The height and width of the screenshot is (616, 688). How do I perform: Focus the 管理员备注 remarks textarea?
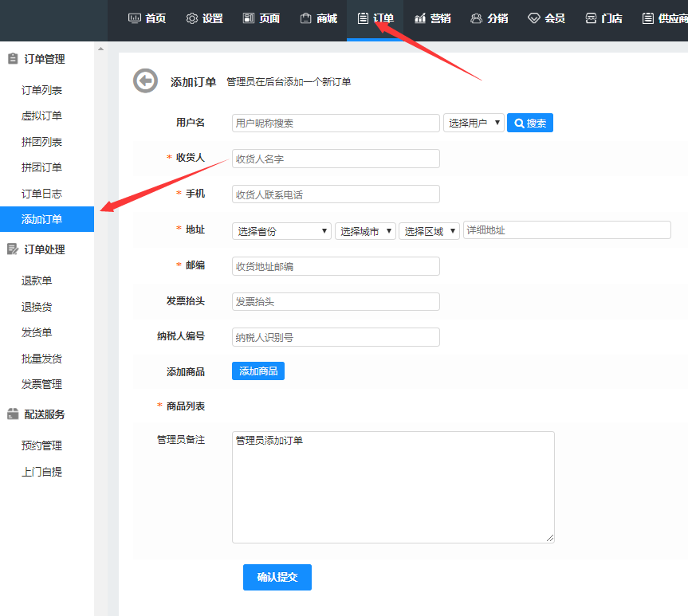393,487
